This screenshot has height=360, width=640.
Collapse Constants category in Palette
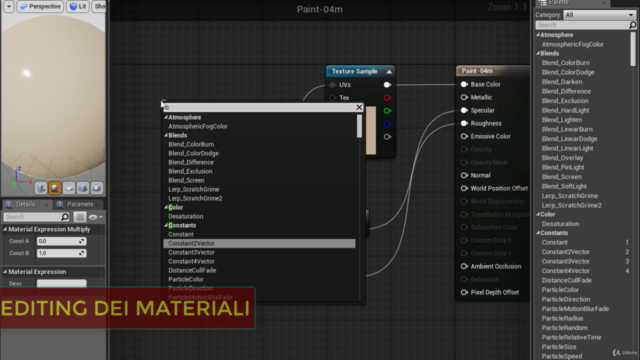pos(538,233)
